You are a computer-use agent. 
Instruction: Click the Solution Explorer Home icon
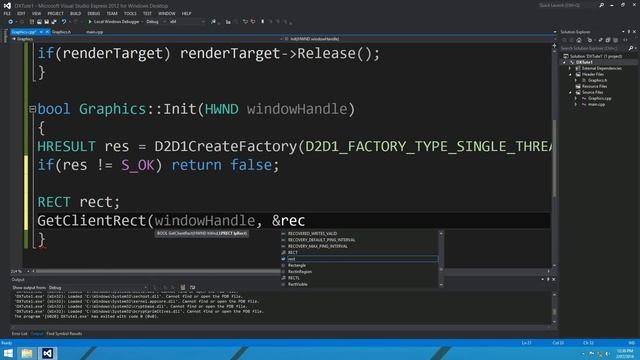[x=578, y=40]
